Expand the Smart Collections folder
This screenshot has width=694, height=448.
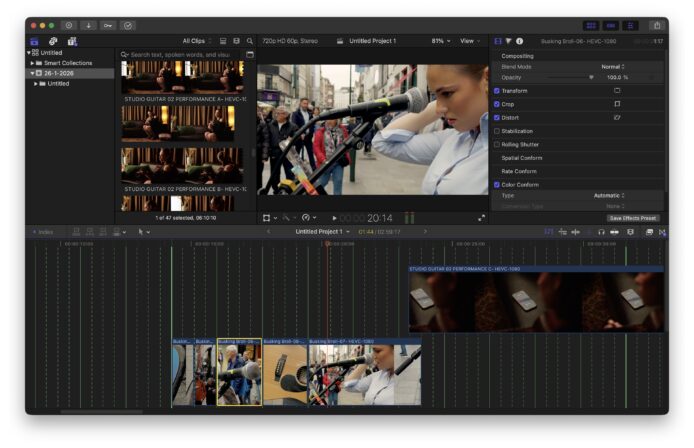(33, 63)
